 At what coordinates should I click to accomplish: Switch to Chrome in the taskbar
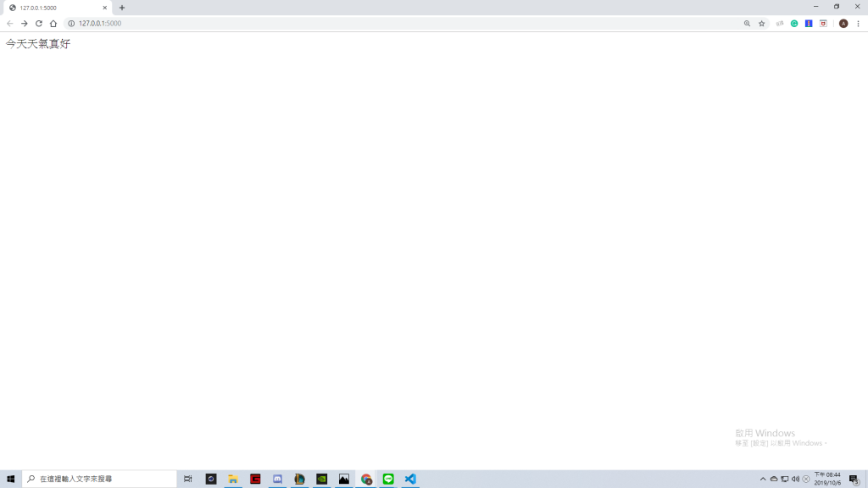tap(366, 479)
